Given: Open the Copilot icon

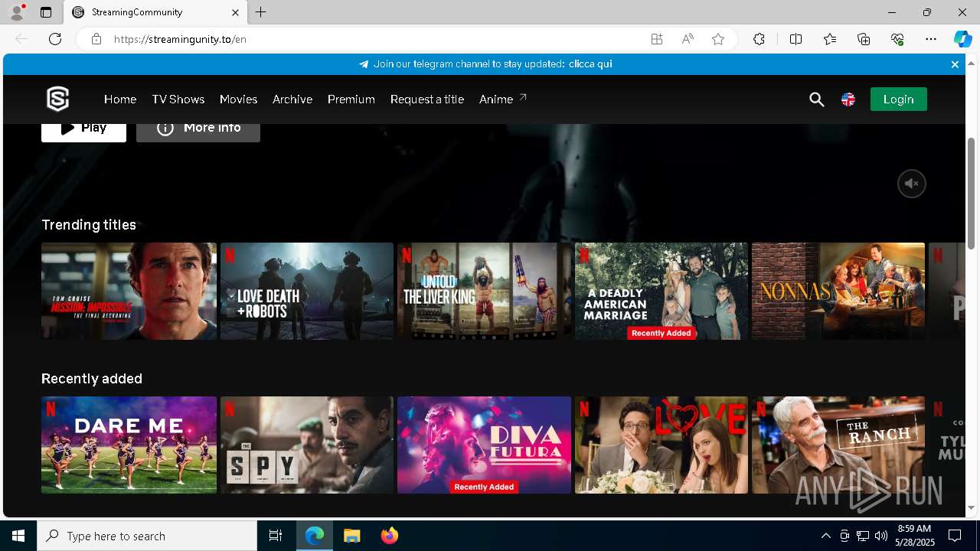Looking at the screenshot, I should coord(962,39).
